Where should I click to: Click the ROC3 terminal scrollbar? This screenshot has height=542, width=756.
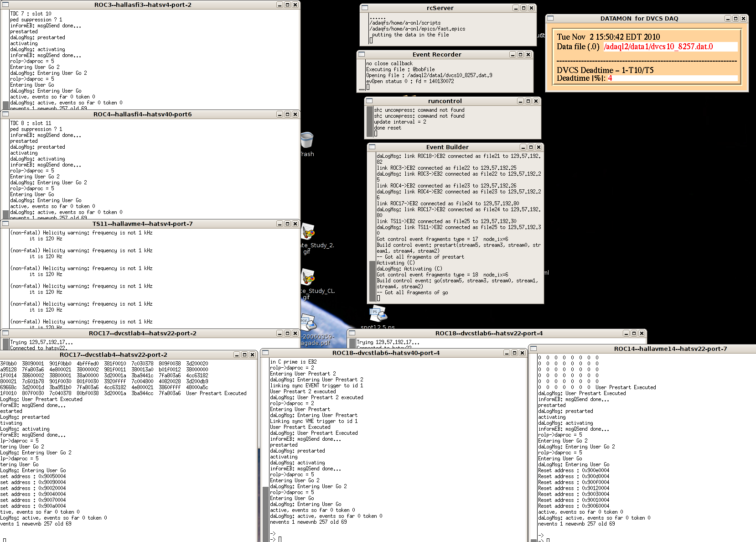[x=5, y=59]
